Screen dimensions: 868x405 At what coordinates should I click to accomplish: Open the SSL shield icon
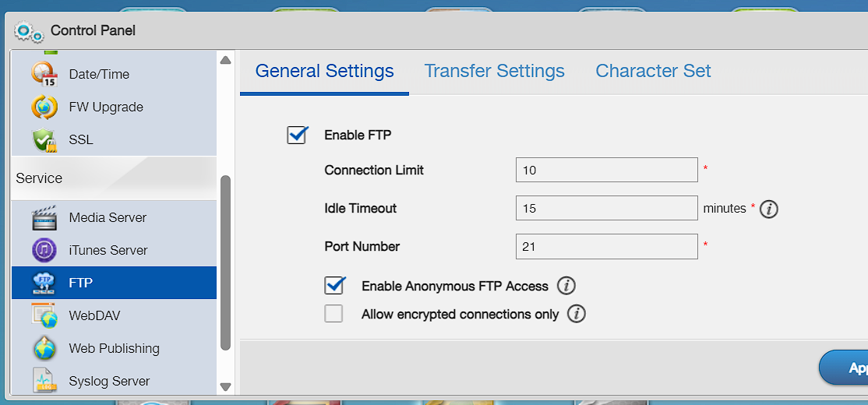[x=44, y=140]
